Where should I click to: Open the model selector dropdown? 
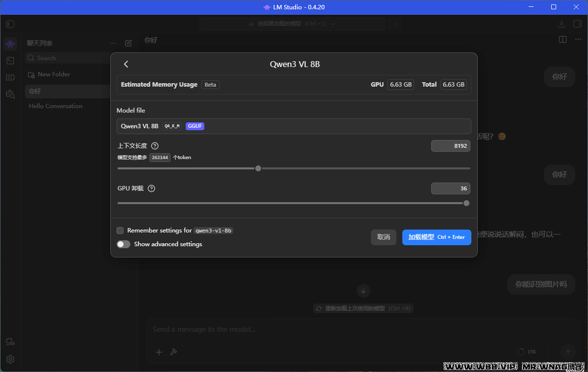(x=293, y=24)
